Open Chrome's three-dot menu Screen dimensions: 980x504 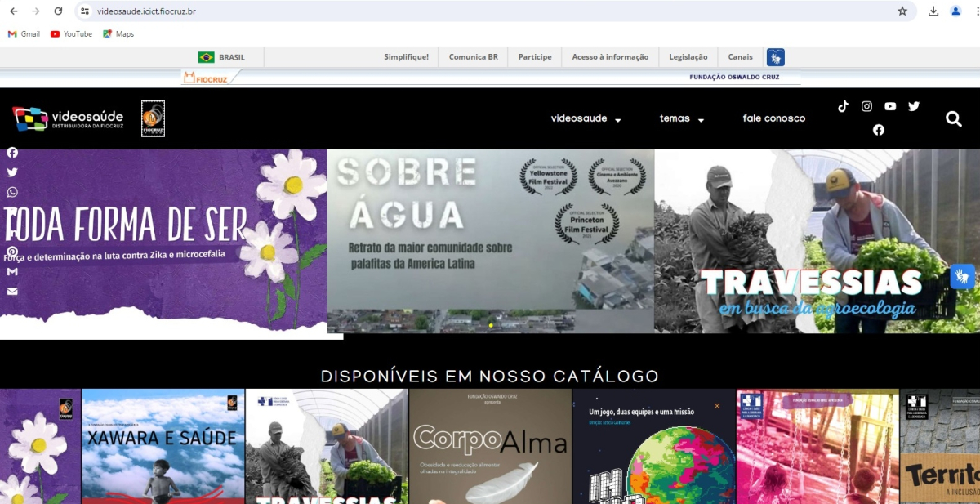977,11
